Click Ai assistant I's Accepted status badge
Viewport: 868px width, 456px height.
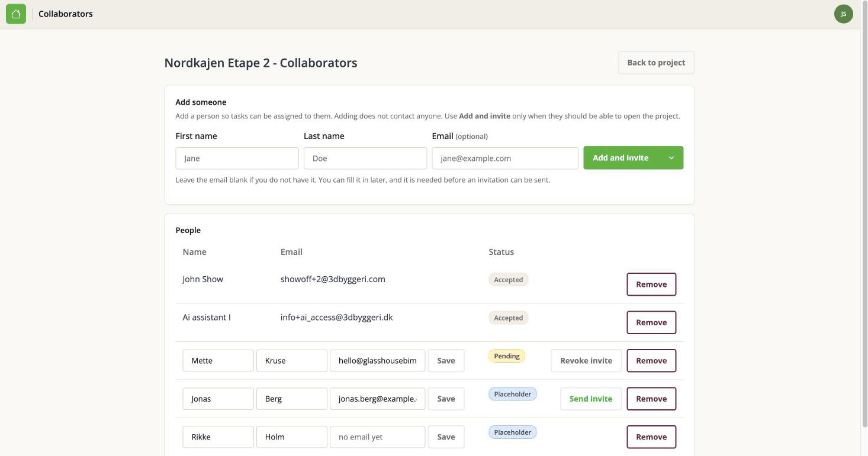click(509, 318)
